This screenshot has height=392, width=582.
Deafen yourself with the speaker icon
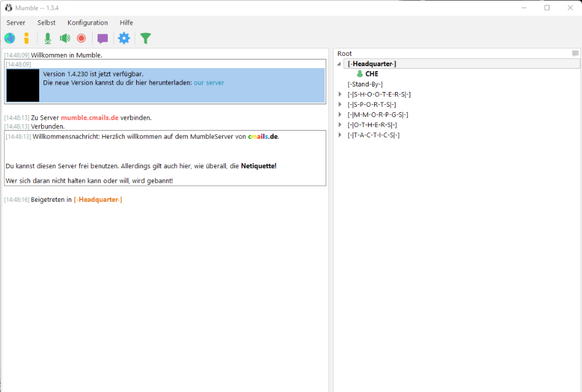click(65, 38)
